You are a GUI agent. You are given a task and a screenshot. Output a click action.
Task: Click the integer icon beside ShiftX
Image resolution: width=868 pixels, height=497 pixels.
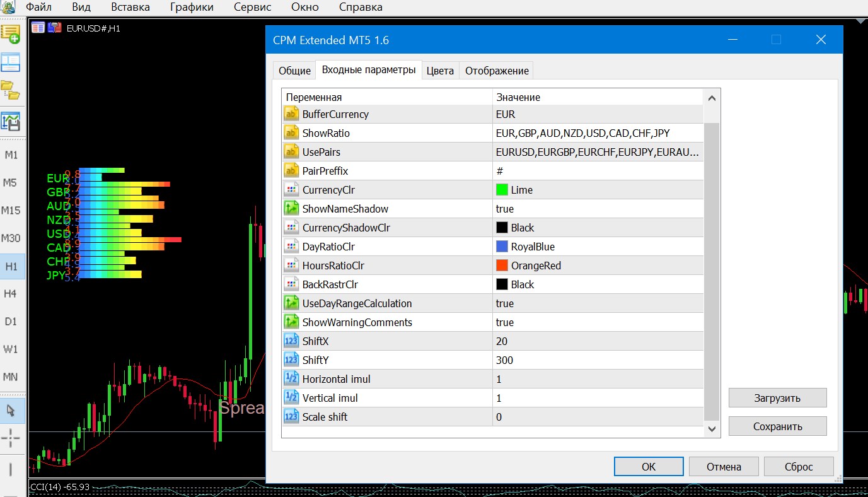click(x=291, y=341)
